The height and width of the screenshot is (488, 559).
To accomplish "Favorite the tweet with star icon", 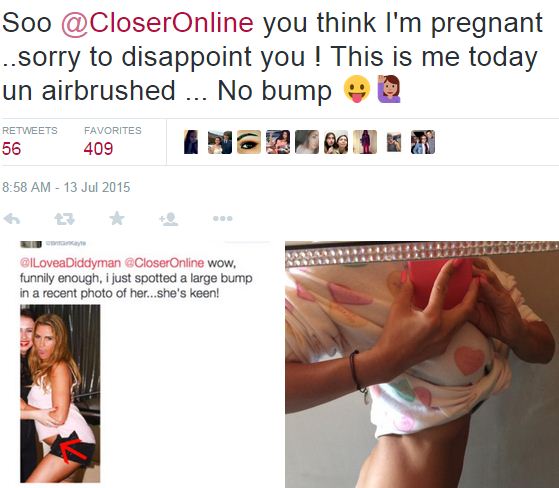I will point(117,218).
